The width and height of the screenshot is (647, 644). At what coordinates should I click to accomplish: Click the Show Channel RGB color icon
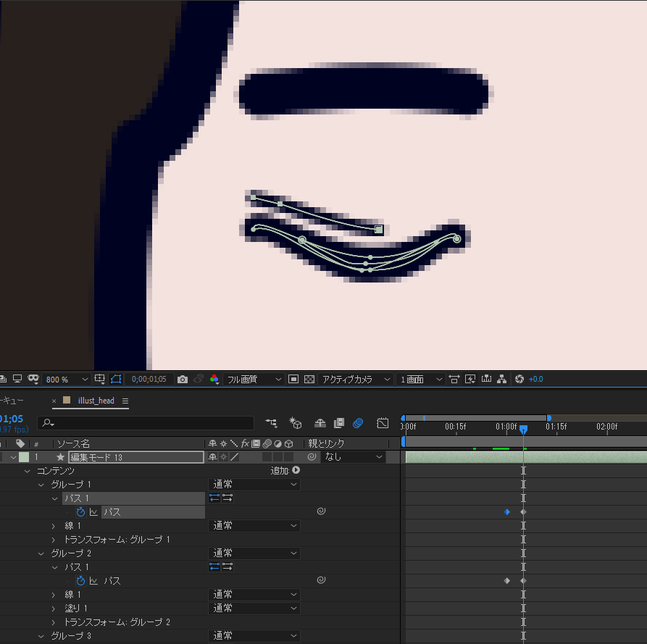click(x=214, y=380)
